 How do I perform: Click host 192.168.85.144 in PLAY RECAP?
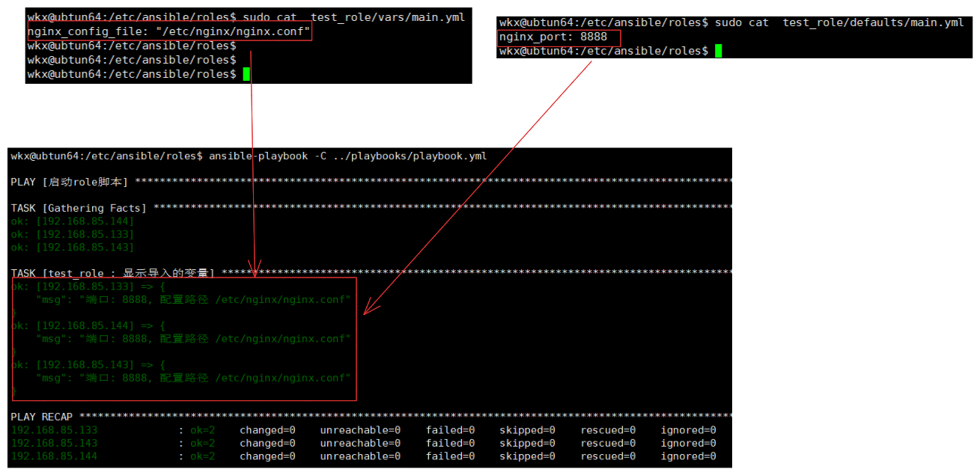(x=54, y=456)
